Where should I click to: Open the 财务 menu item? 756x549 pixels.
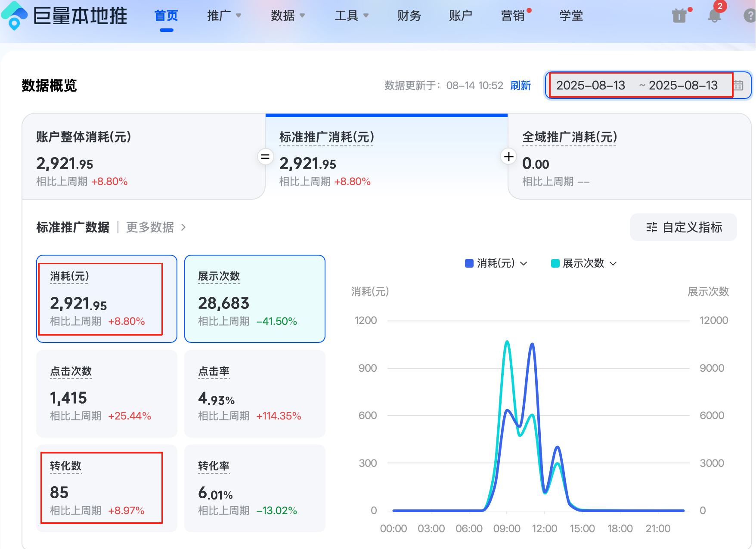point(409,16)
